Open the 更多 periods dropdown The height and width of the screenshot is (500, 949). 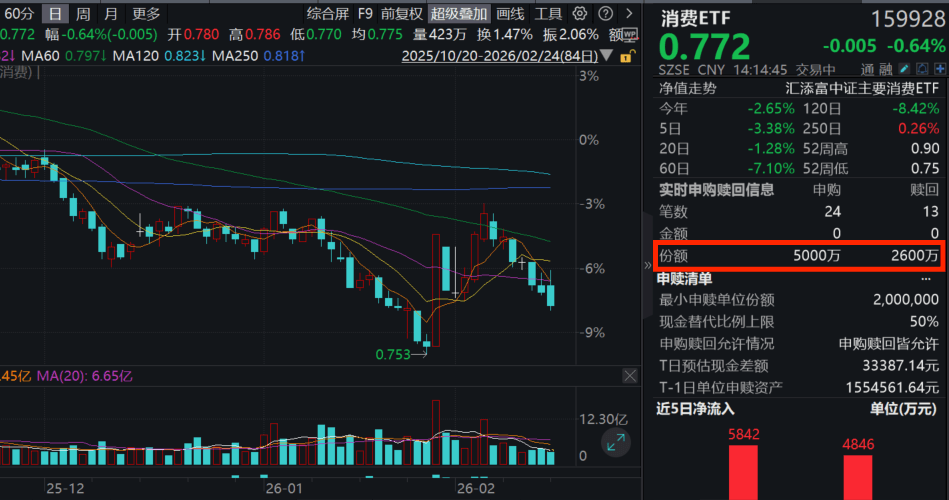pos(147,14)
